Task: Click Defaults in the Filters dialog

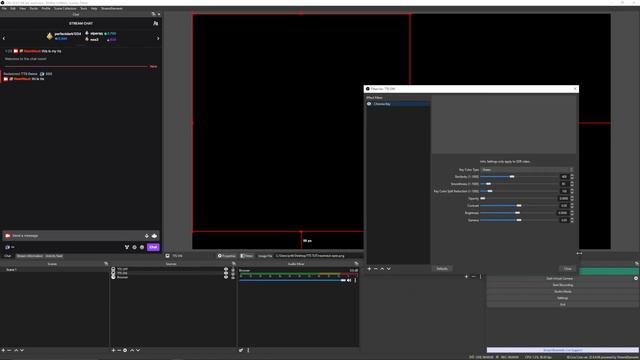Action: point(442,269)
